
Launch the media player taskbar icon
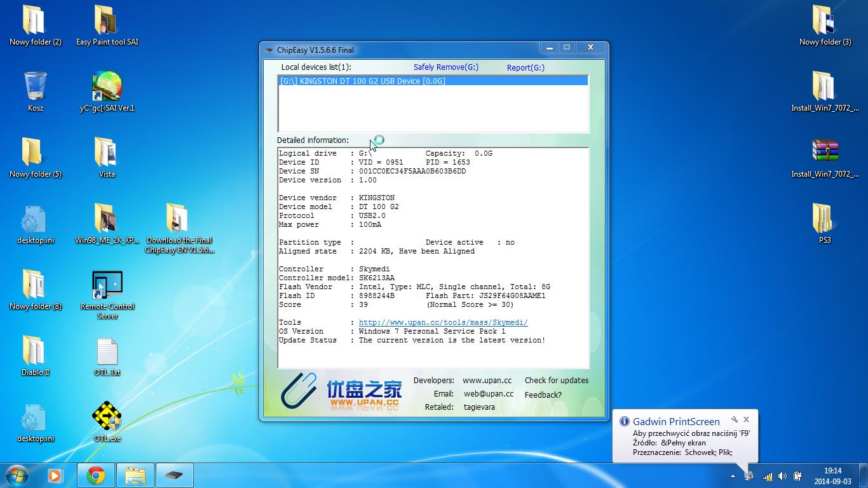tap(55, 475)
